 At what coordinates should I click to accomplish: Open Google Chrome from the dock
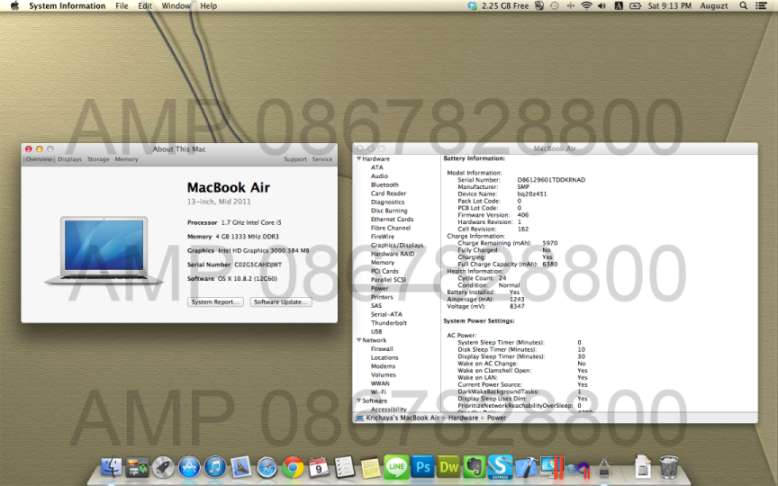292,466
